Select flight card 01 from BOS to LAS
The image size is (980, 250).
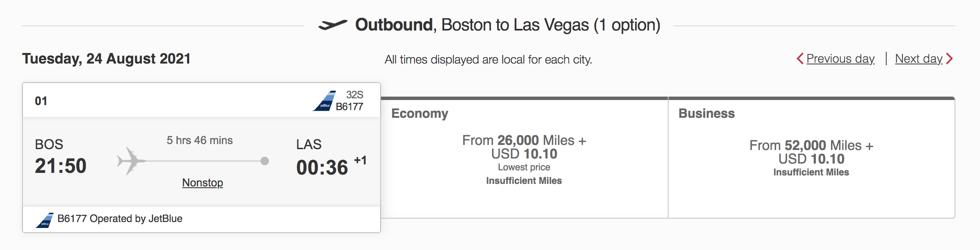click(x=202, y=157)
